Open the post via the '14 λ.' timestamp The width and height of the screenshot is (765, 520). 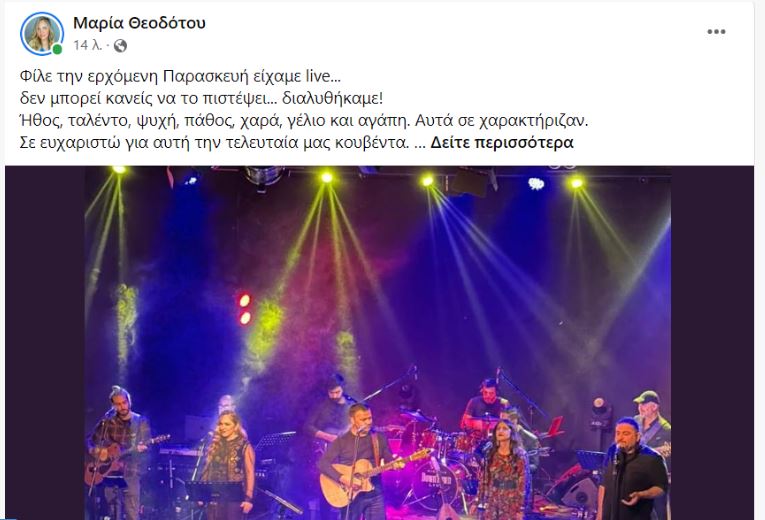[x=88, y=45]
